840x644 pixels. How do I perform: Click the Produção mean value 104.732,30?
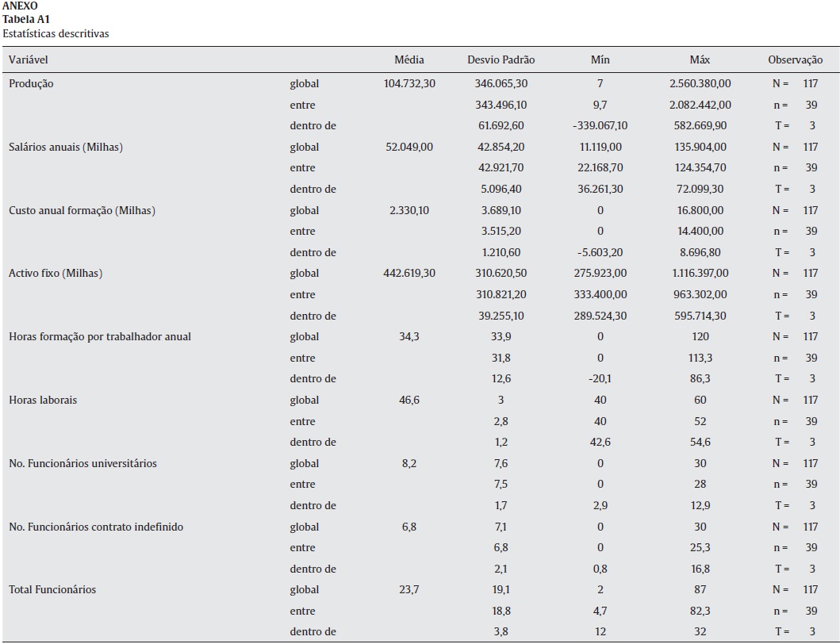click(409, 83)
